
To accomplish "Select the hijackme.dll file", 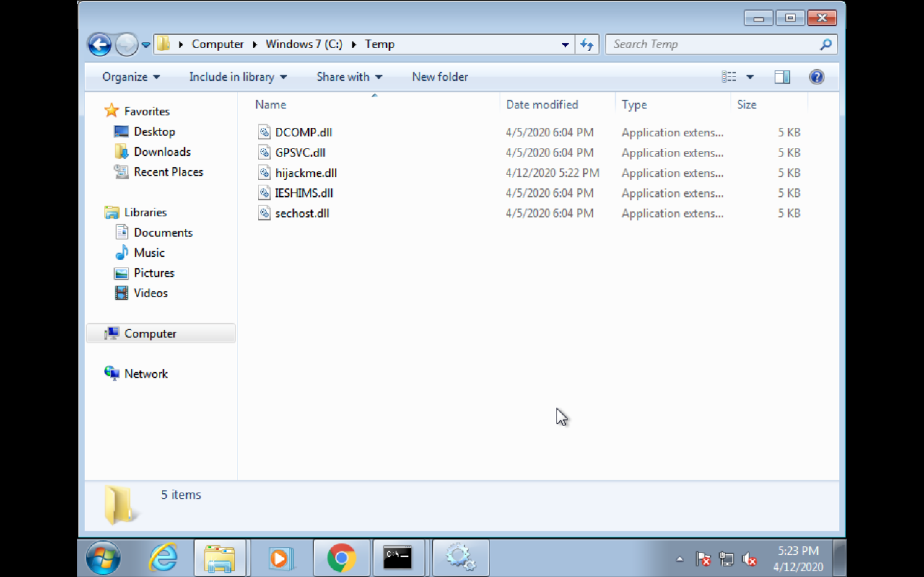I will point(306,173).
